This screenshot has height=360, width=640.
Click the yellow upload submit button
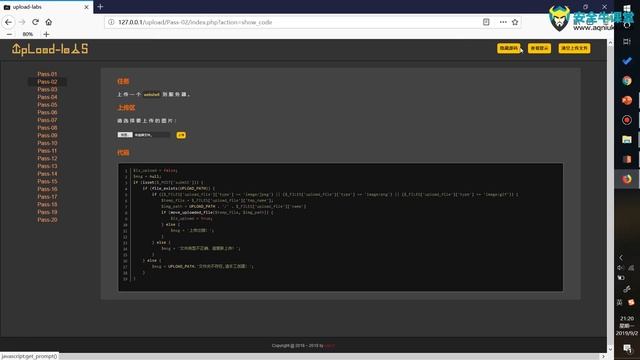(x=181, y=135)
